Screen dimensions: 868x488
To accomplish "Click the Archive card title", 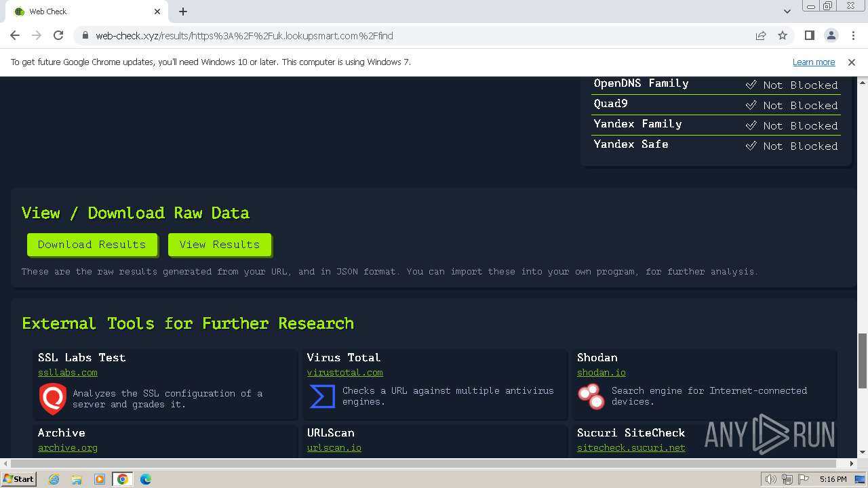I will [62, 432].
